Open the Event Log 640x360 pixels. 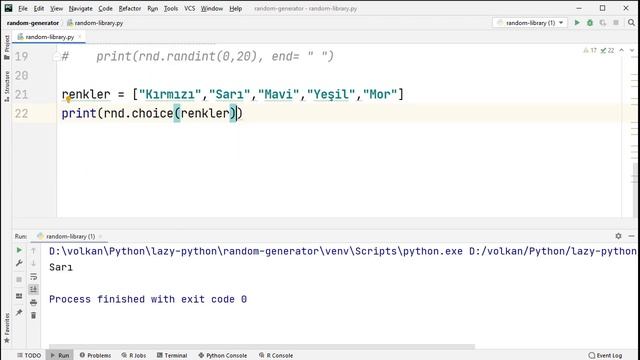pos(605,355)
